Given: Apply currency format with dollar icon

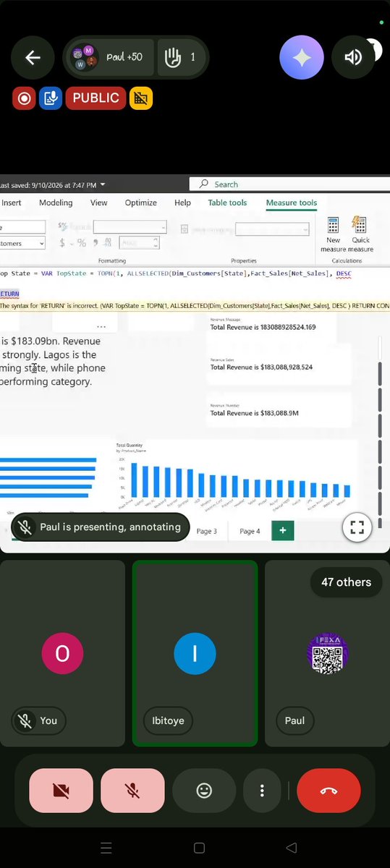Looking at the screenshot, I should 62,243.
